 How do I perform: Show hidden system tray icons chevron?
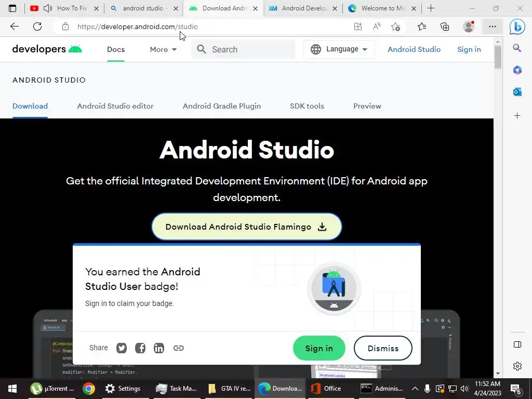click(x=415, y=389)
